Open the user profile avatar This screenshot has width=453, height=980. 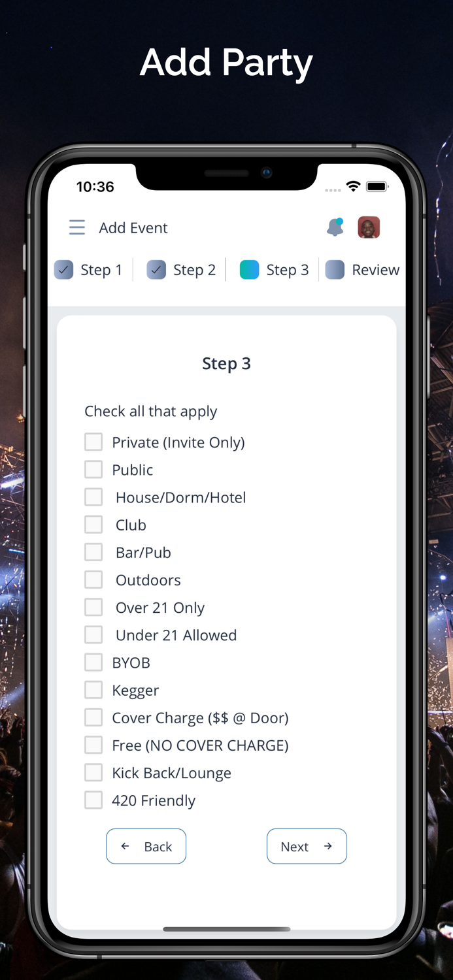point(369,227)
